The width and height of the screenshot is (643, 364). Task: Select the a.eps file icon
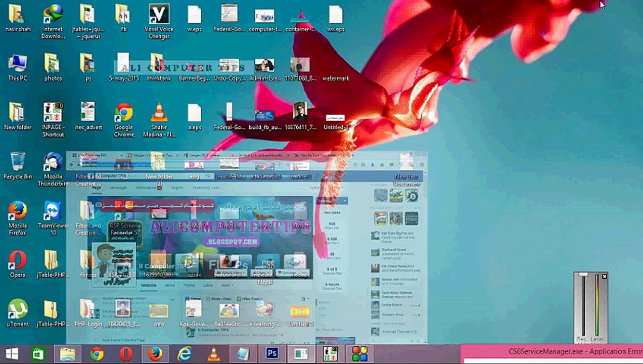coord(195,117)
